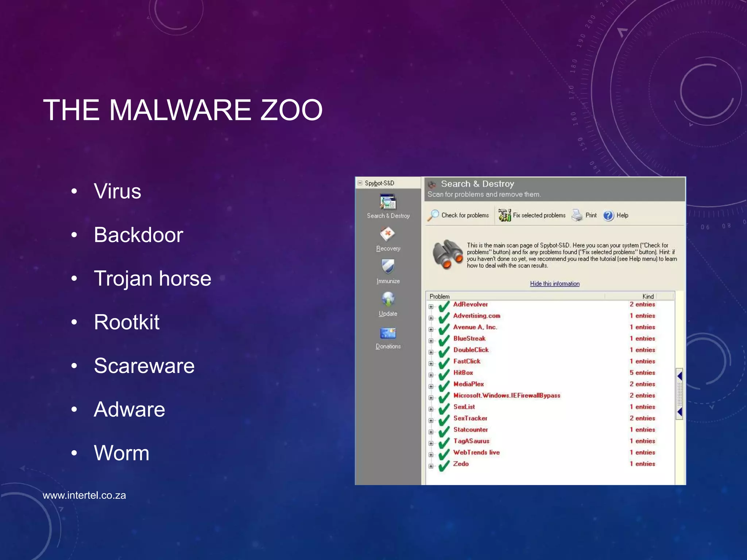This screenshot has width=747, height=560.
Task: Uncheck the Avenue A, Inc. checkmark
Action: 444,329
